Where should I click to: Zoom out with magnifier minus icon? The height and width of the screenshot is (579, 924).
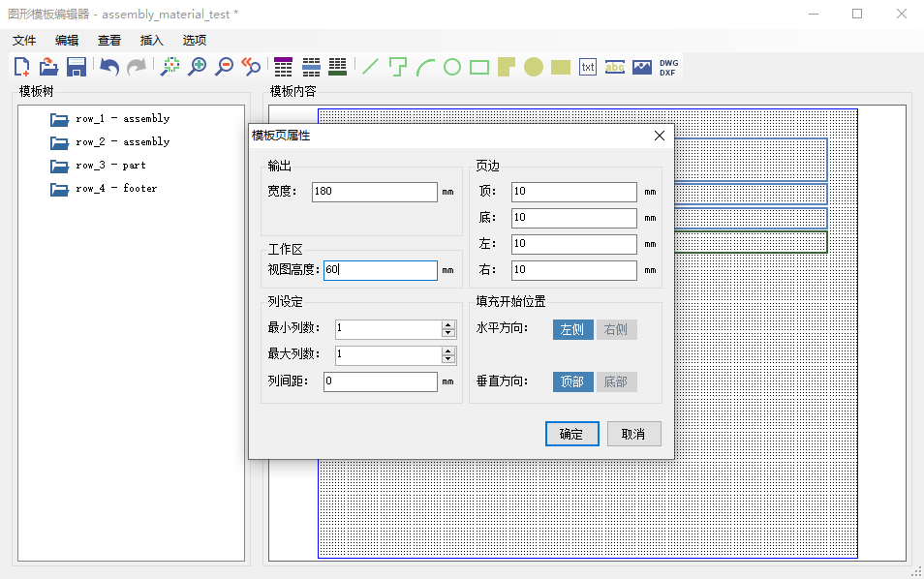(224, 67)
